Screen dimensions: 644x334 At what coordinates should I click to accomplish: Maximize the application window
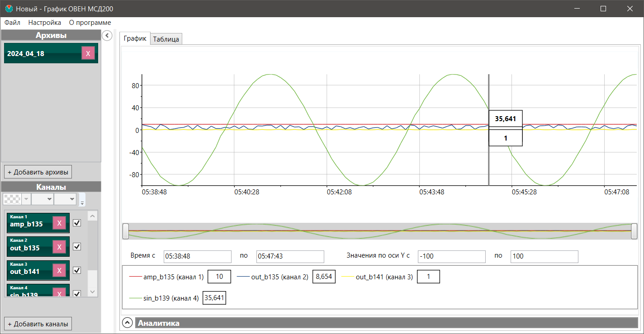[603, 9]
